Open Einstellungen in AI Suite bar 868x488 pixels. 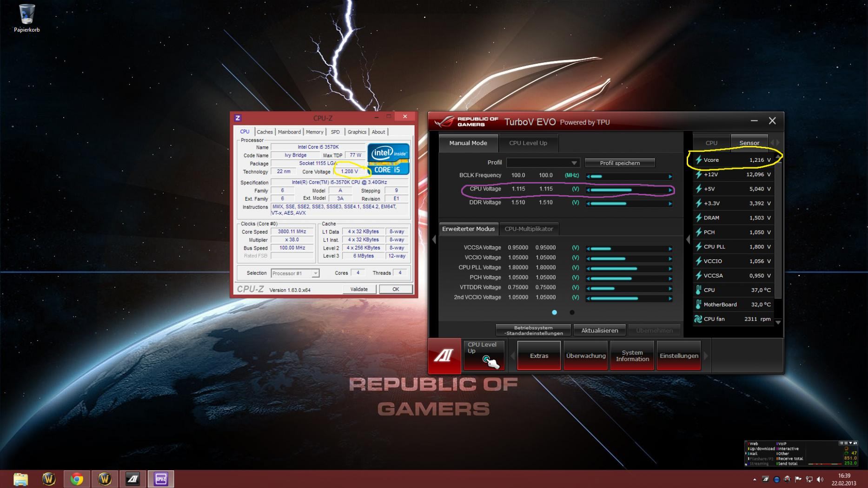[679, 356]
